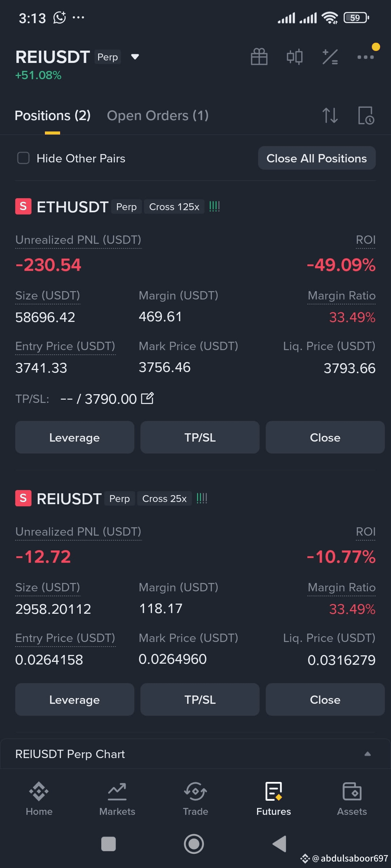
Task: Open TP/SL settings for REIUSDT position
Action: click(200, 699)
